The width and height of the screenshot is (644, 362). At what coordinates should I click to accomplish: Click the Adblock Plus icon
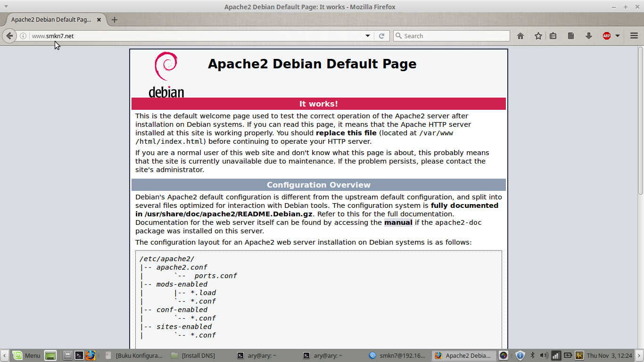pyautogui.click(x=607, y=36)
